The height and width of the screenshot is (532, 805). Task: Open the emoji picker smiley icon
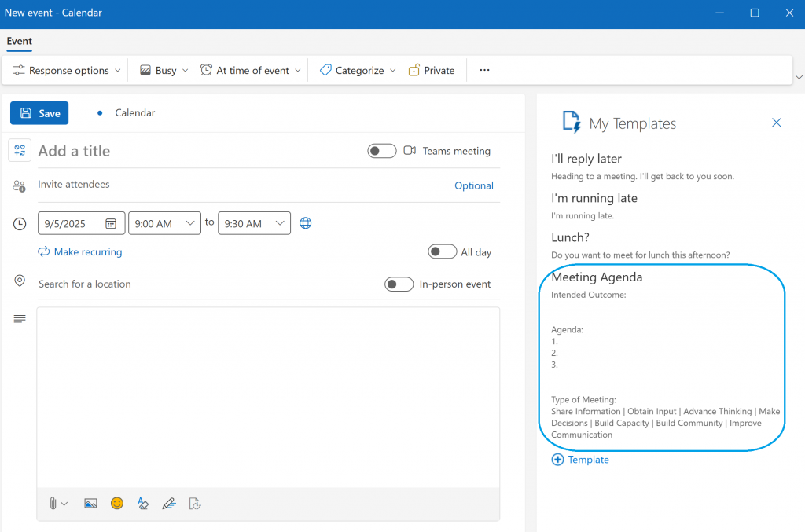coord(117,504)
